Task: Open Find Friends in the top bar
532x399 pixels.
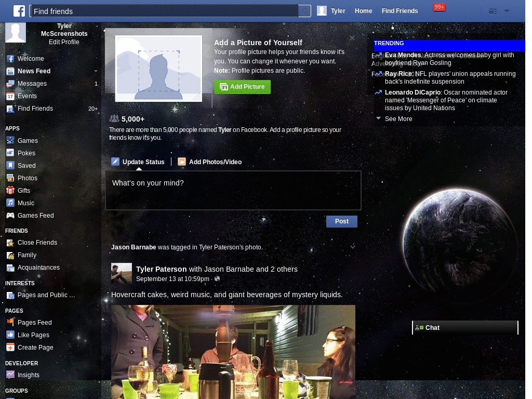Action: [400, 11]
